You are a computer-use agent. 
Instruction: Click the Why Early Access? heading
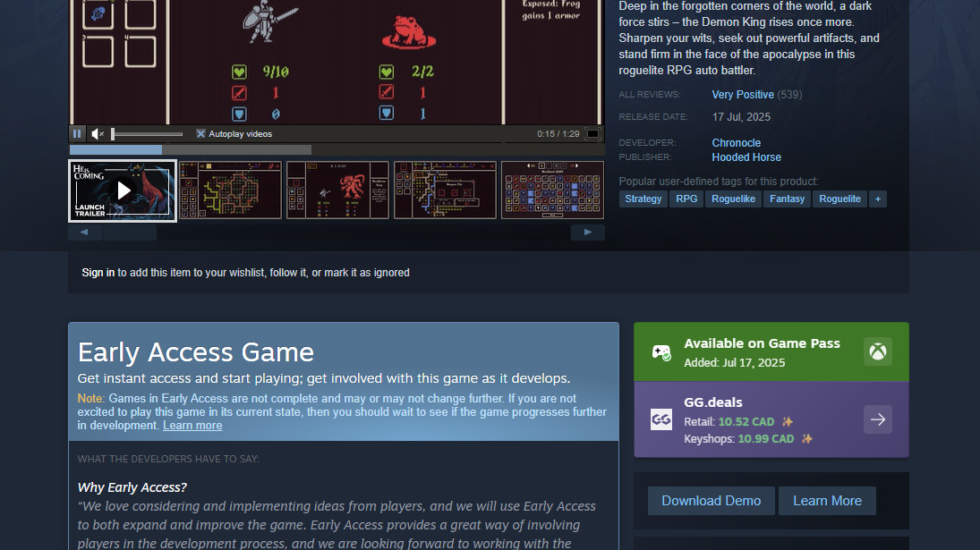132,487
